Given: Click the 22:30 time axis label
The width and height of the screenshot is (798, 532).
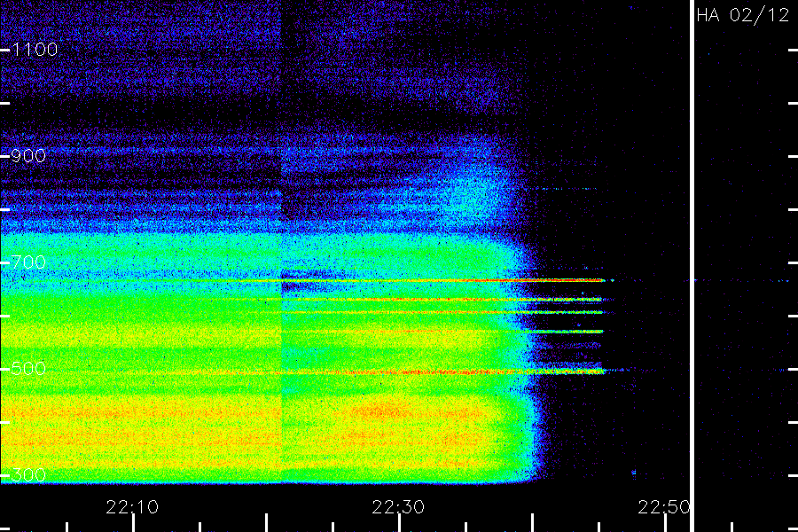Looking at the screenshot, I should coord(398,507).
